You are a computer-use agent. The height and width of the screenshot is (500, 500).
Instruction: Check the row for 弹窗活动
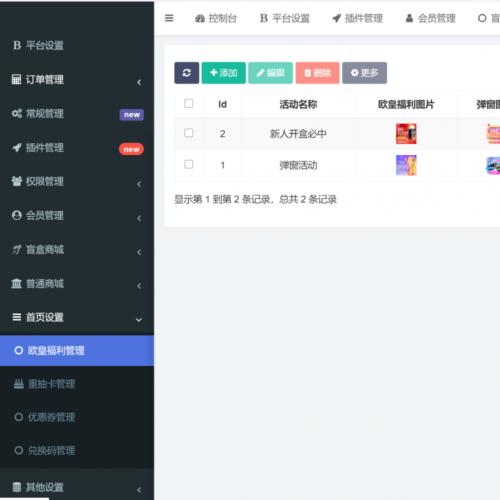pos(189,164)
